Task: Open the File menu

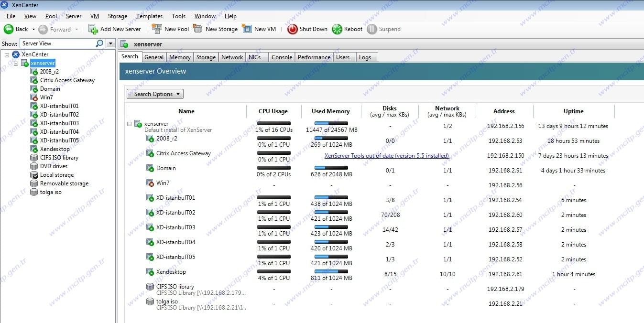Action: (x=11, y=16)
